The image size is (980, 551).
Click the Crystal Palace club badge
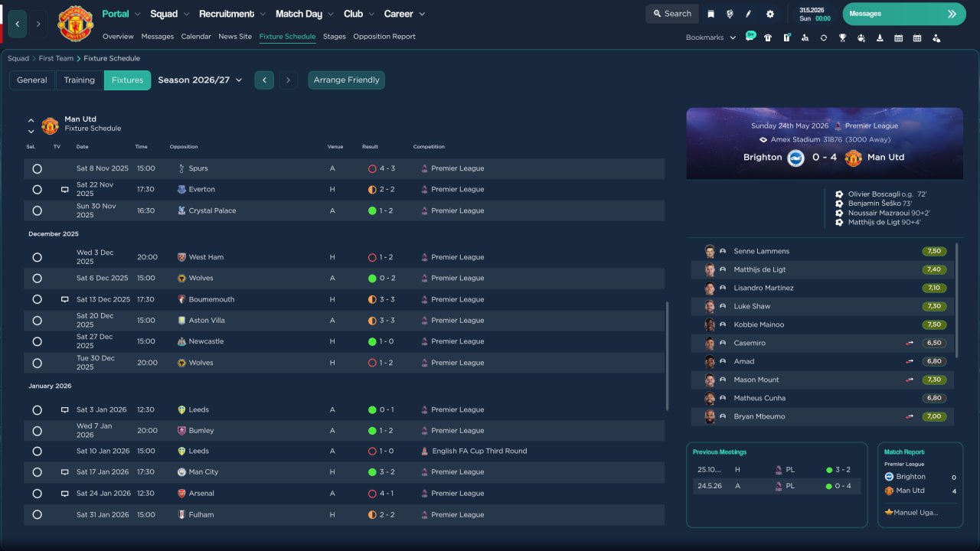click(x=181, y=210)
